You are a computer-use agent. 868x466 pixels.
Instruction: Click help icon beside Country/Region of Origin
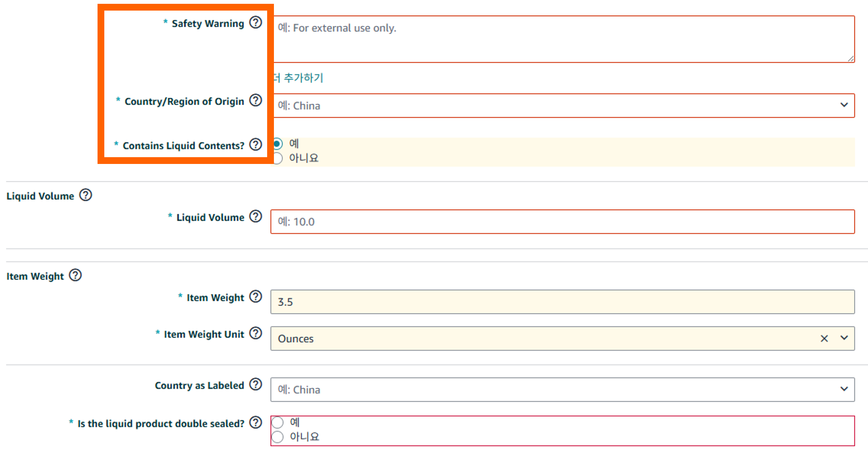point(255,100)
